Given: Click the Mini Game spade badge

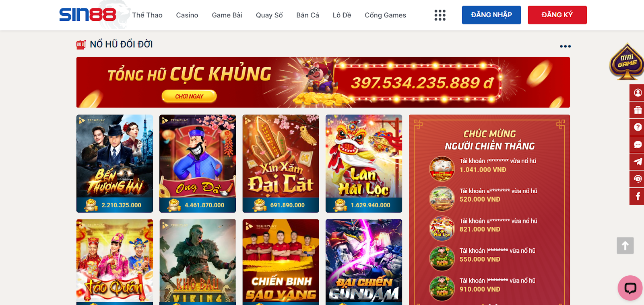Looking at the screenshot, I should pos(627,61).
